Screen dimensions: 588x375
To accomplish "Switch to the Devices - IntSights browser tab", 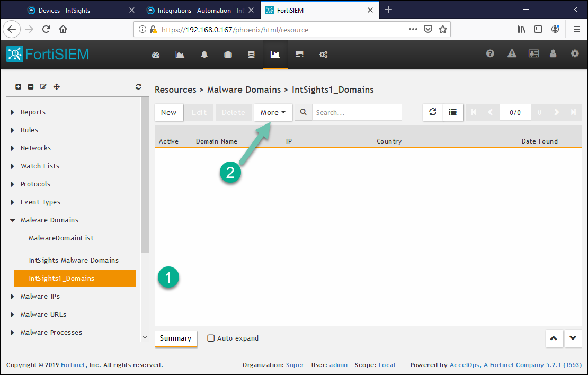I will (x=74, y=10).
